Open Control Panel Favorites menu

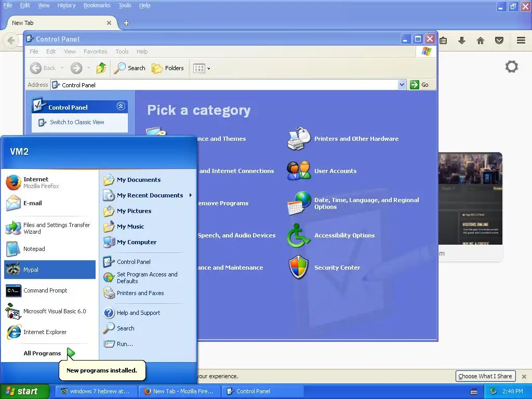(x=96, y=51)
